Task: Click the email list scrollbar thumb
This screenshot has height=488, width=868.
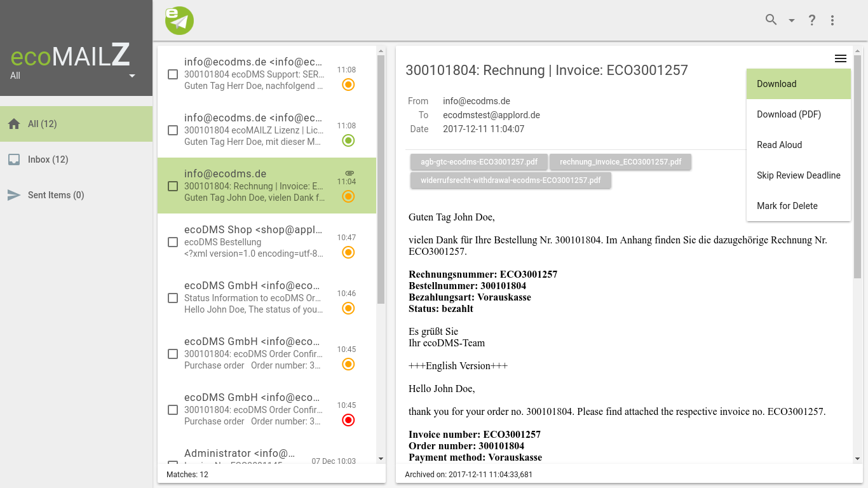Action: pos(381,179)
